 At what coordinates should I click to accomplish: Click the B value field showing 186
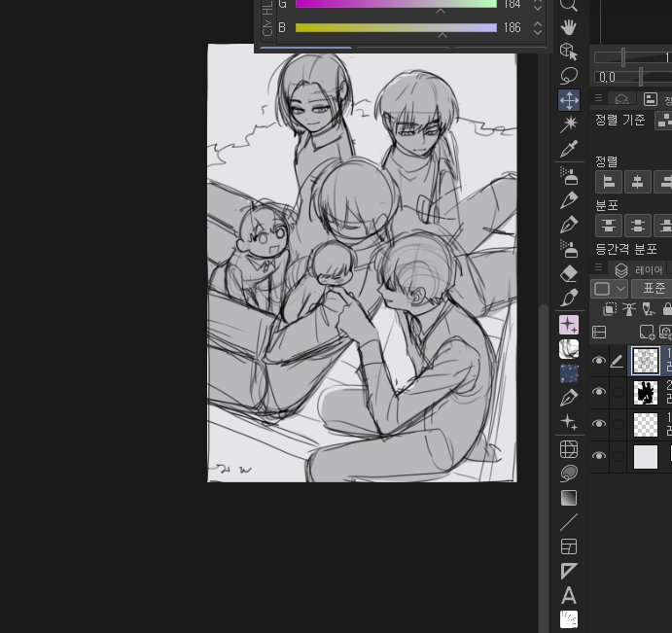coord(513,28)
